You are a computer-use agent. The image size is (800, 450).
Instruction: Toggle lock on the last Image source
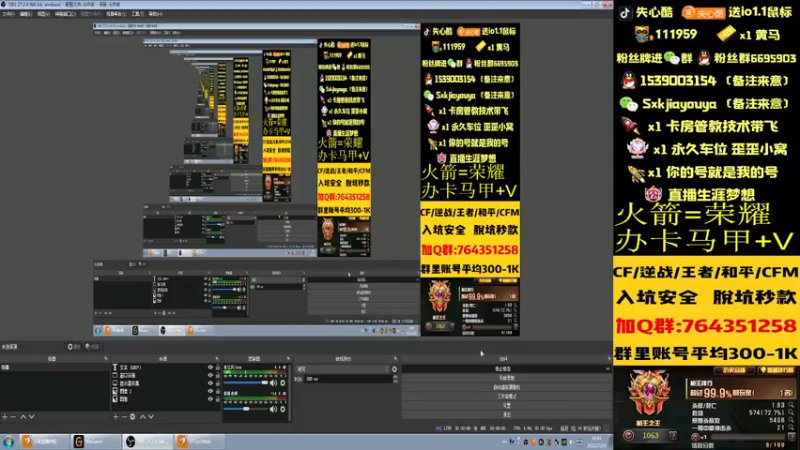(x=218, y=399)
